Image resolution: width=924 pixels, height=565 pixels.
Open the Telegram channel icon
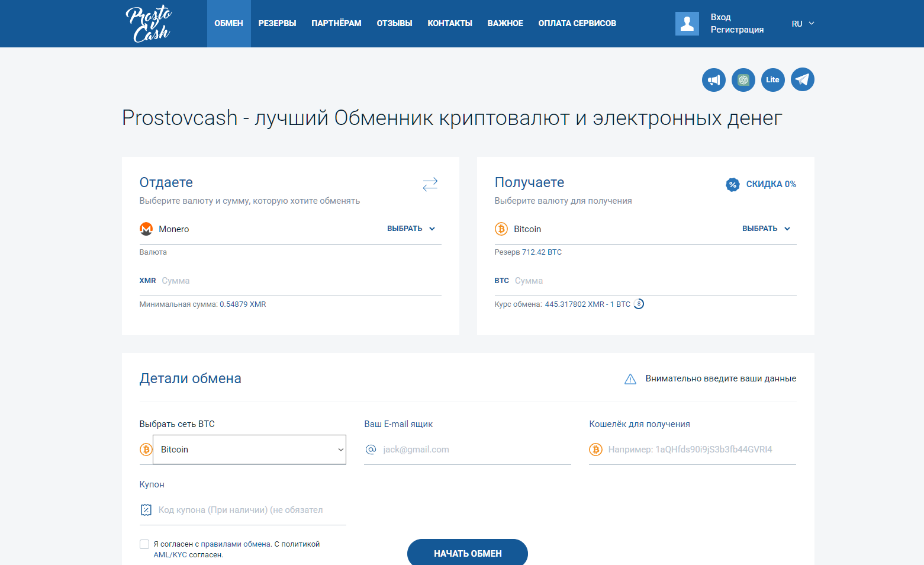point(803,80)
